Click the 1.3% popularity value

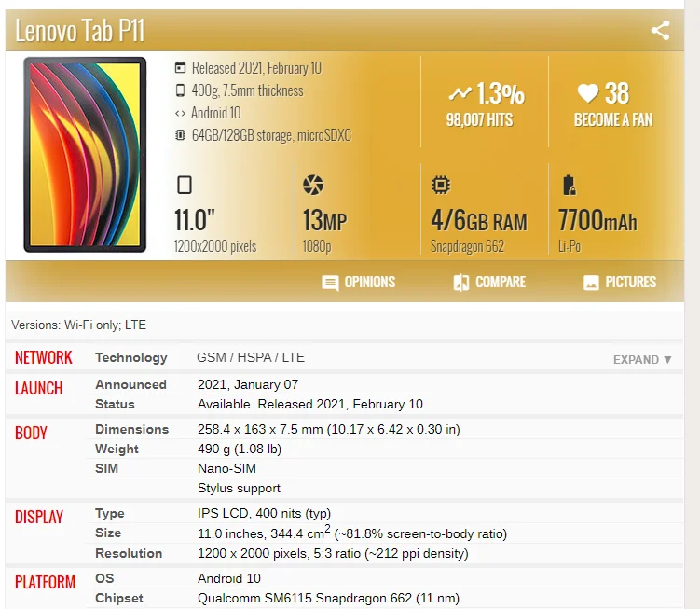[500, 93]
